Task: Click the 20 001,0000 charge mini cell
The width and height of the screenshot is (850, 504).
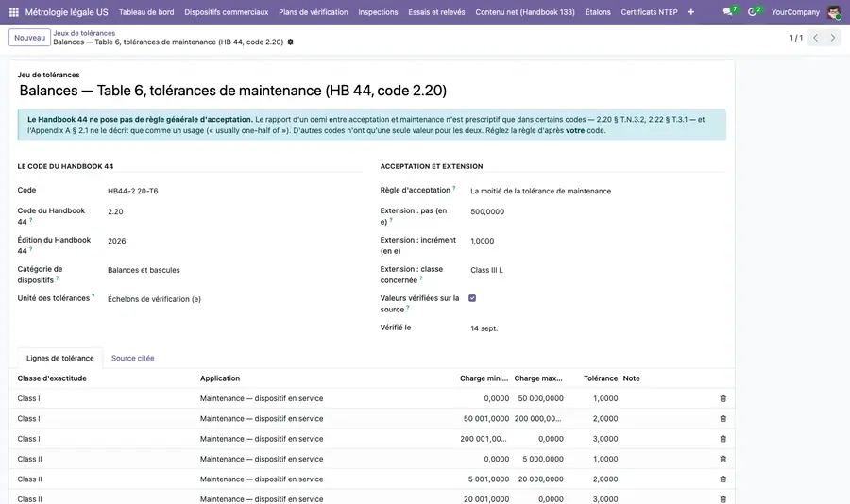Action: 484,499
